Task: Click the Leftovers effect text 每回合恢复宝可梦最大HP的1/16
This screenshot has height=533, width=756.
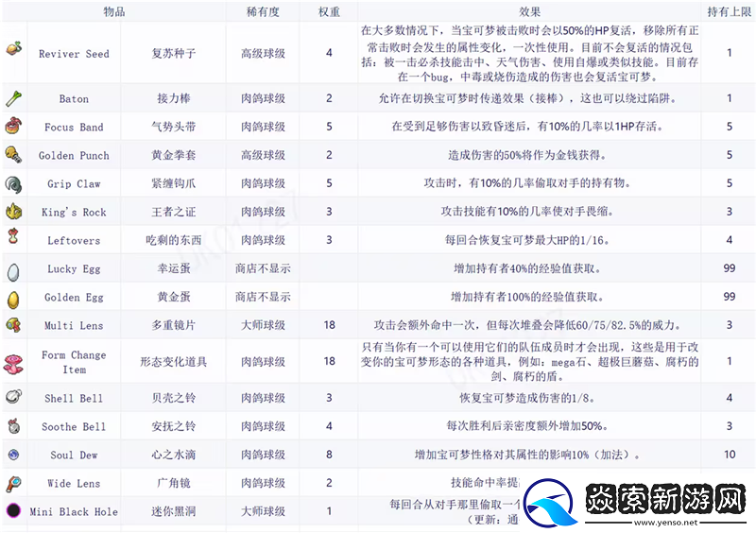Action: 526,240
